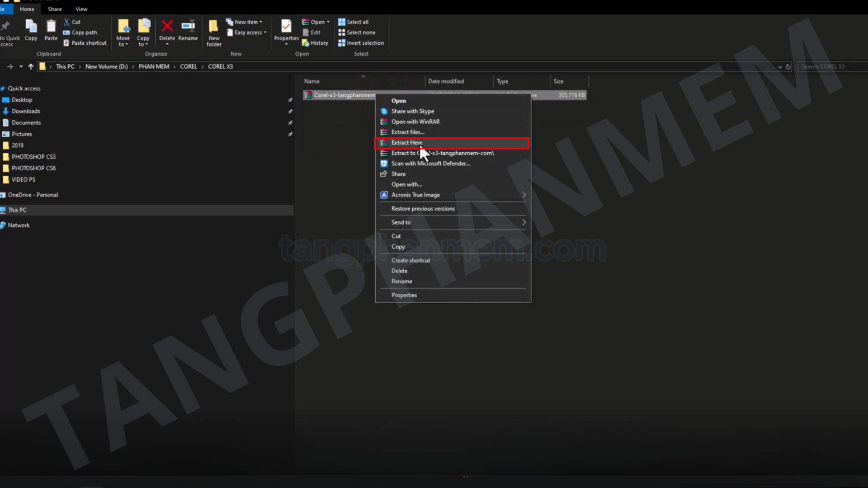Click the refresh icon beside address bar
The height and width of the screenshot is (488, 868).
pos(788,66)
